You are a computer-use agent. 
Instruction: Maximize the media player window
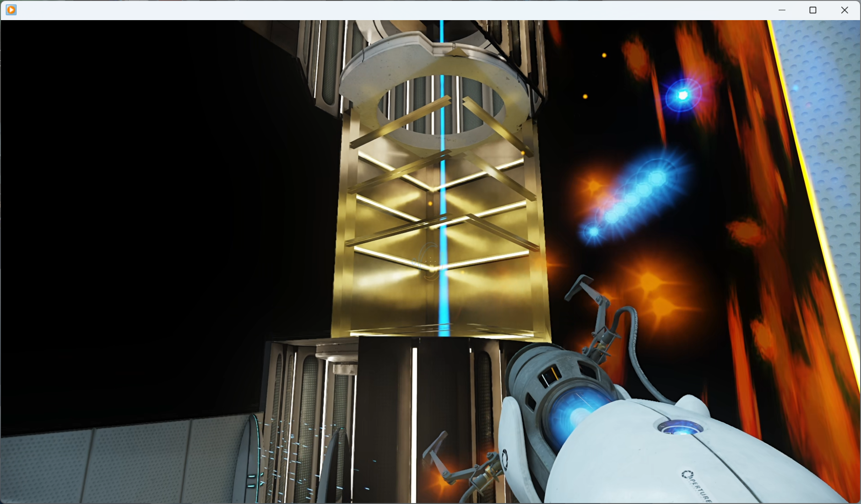coord(813,10)
